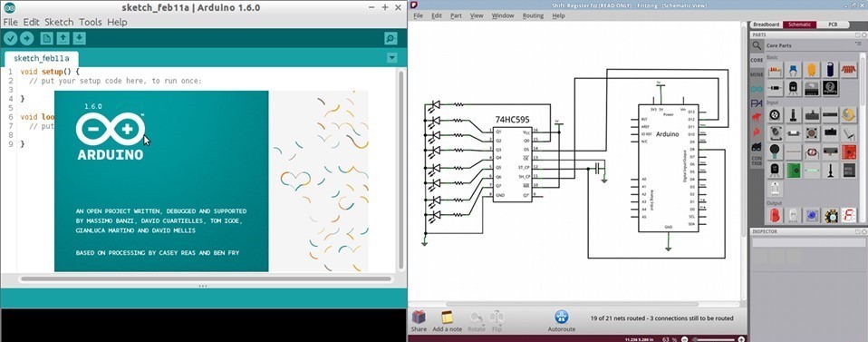Image resolution: width=868 pixels, height=342 pixels.
Task: Click the routing status text
Action: coord(662,318)
